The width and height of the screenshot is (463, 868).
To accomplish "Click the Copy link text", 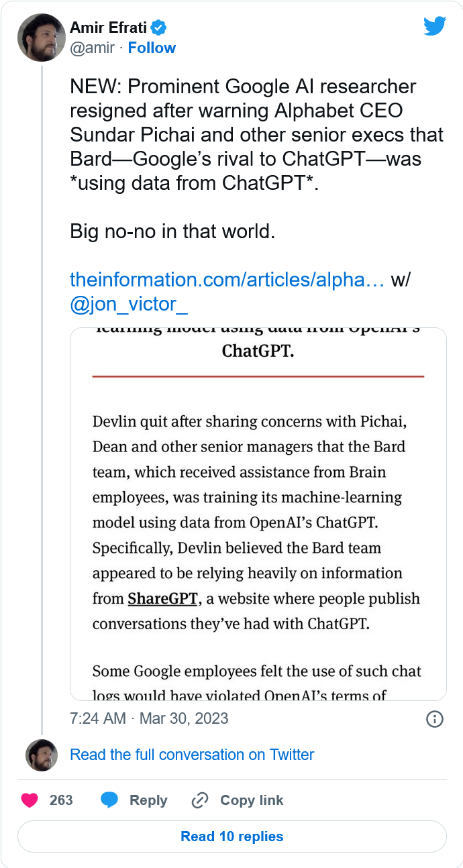I will pyautogui.click(x=252, y=800).
